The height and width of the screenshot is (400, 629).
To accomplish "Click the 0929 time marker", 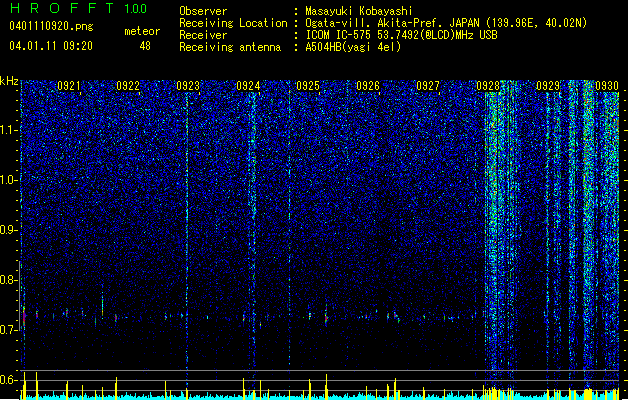I will pos(548,86).
